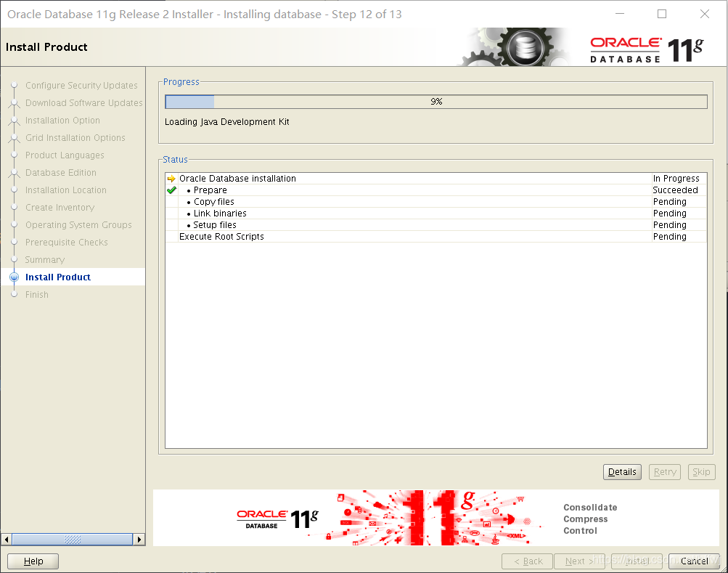The height and width of the screenshot is (573, 728).
Task: Select Database Edition step
Action: pos(61,172)
